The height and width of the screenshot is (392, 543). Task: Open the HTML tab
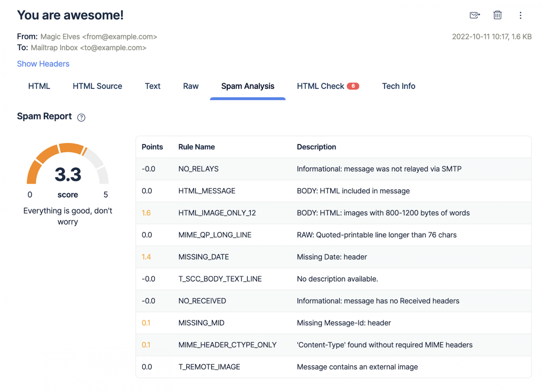point(39,86)
